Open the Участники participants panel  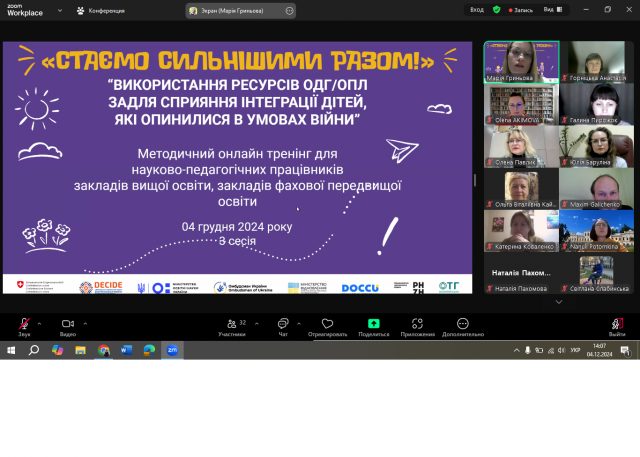click(232, 327)
